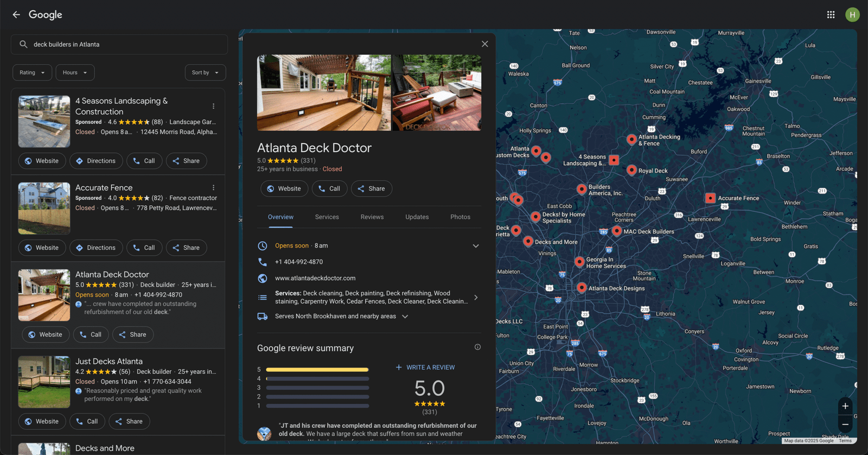Click the delivery truck service area icon

(263, 316)
